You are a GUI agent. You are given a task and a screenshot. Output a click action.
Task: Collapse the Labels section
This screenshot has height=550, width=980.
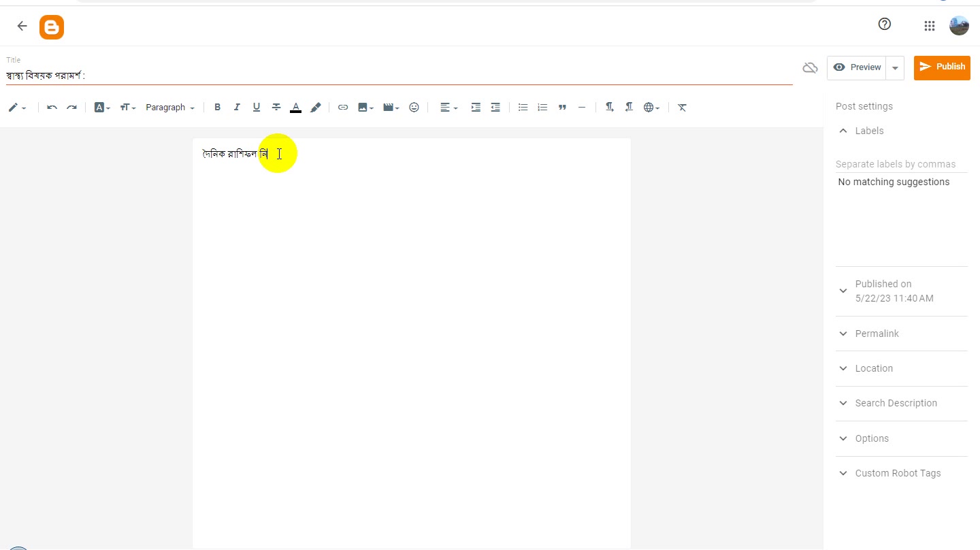coord(901,131)
